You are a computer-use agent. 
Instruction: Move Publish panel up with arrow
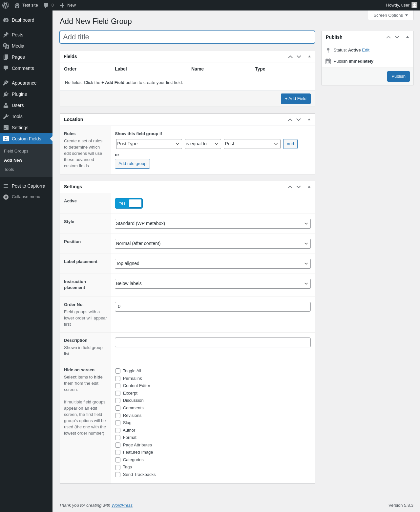[388, 37]
